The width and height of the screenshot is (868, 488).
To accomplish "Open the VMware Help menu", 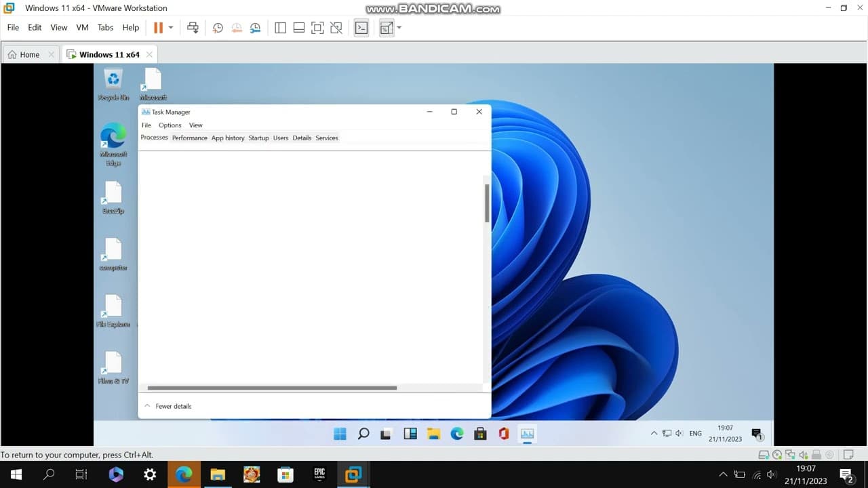I will click(x=131, y=28).
